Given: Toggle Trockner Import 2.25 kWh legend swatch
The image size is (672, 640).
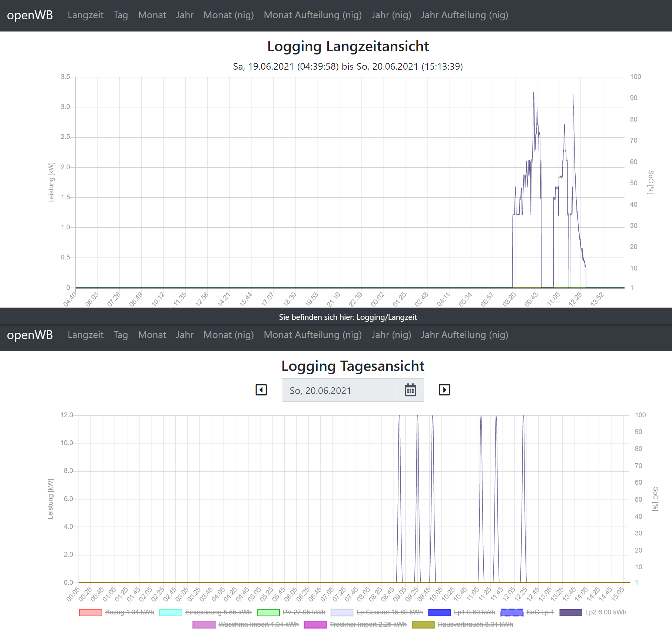Looking at the screenshot, I should (315, 625).
